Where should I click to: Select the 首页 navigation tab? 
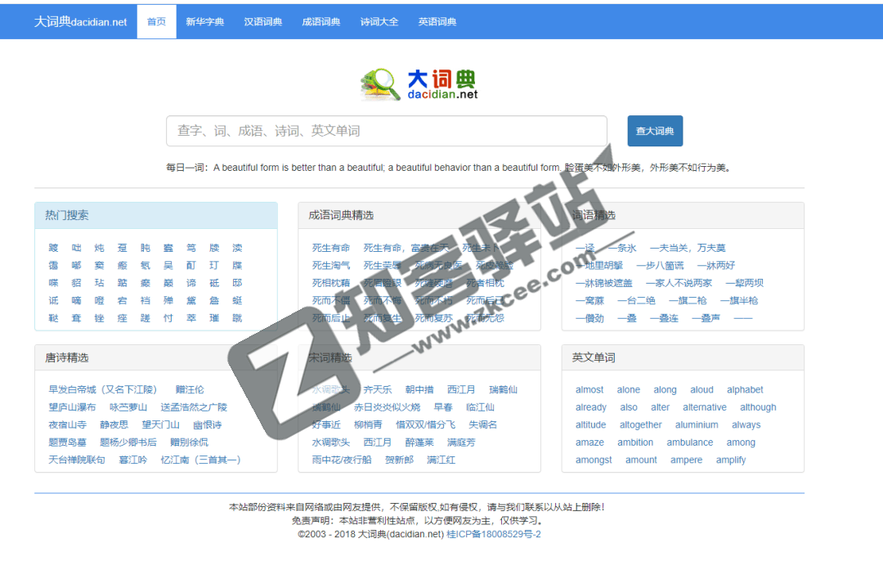156,21
